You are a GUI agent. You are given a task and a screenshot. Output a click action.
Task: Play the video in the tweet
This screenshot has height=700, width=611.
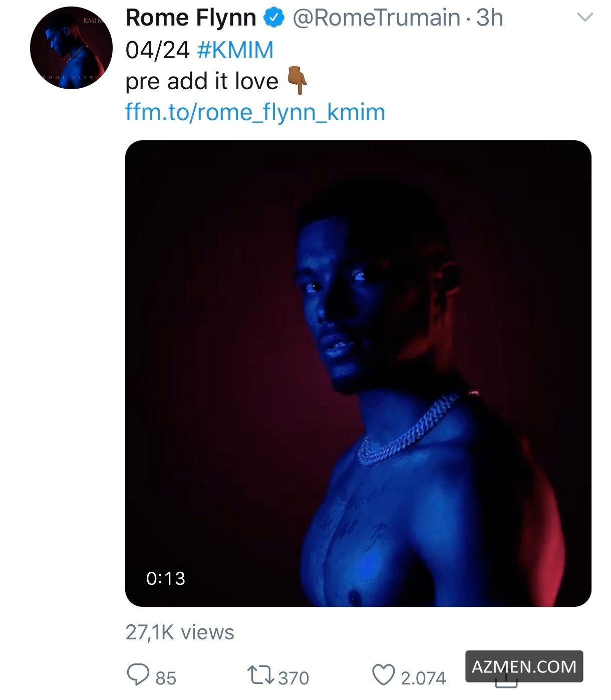pos(358,373)
